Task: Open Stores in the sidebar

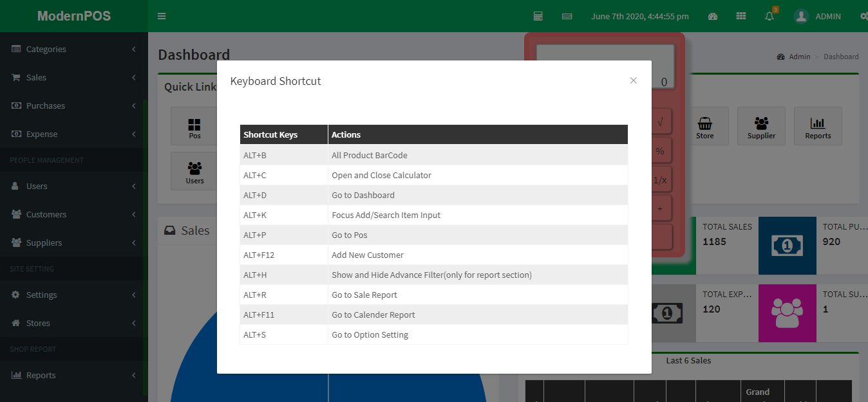Action: 38,323
